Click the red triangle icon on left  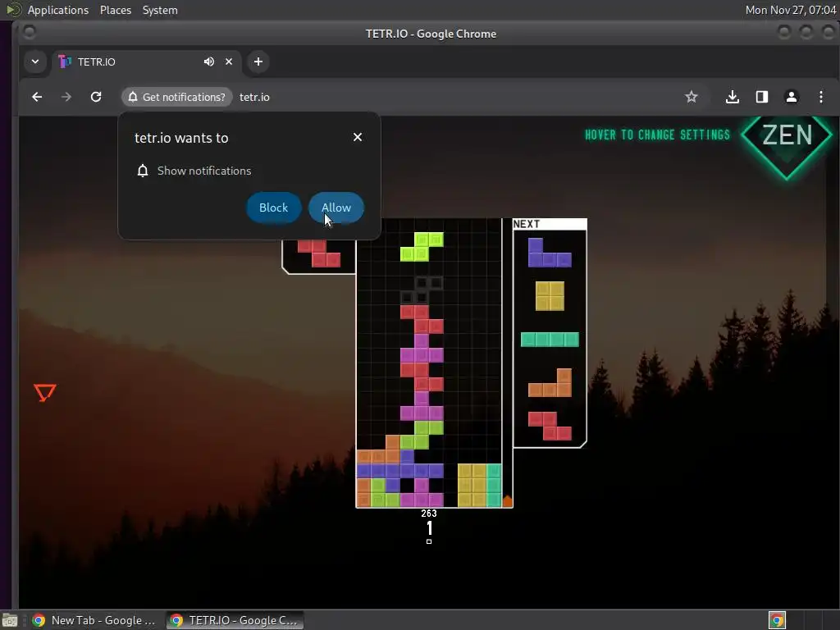click(45, 392)
